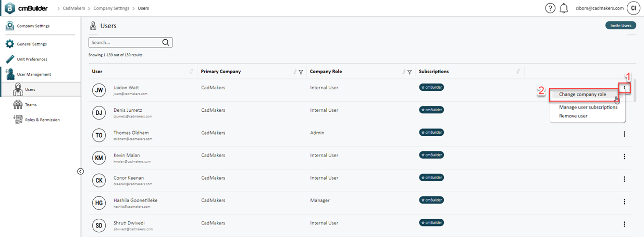
Task: Open the help question mark icon
Action: coord(550,8)
